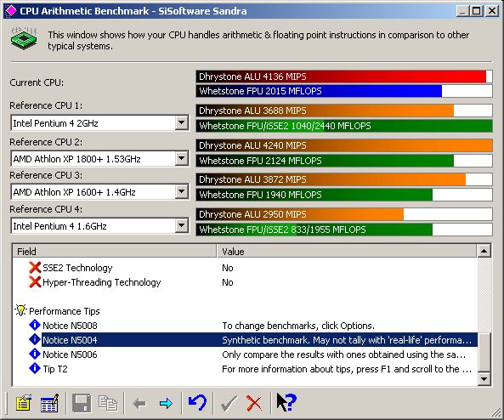Expand the AMD Athlon XP 1800+ combo box
Image resolution: width=504 pixels, height=420 pixels.
182,158
